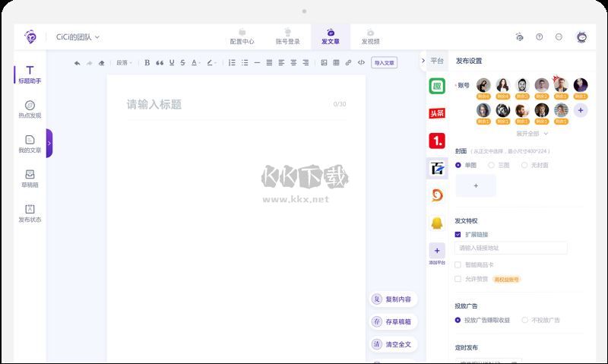Collapse the platform panel arrow
This screenshot has width=608, height=364.
tap(423, 61)
